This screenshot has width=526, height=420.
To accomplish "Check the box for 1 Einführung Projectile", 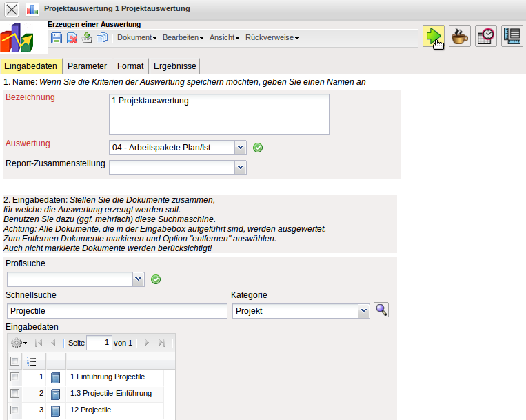I will point(14,377).
